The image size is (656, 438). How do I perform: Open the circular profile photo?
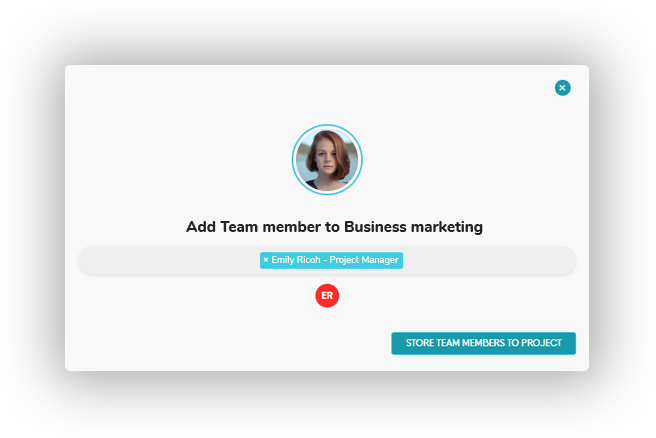coord(327,160)
